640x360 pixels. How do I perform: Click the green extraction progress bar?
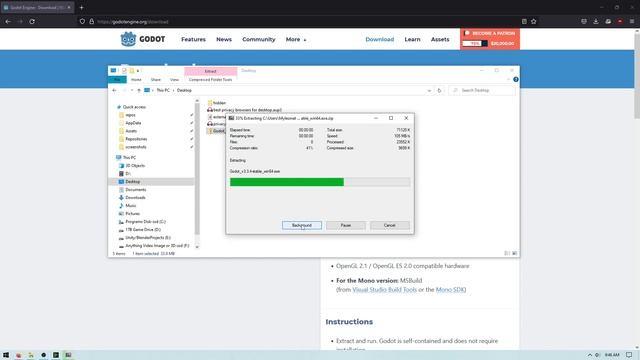point(287,182)
